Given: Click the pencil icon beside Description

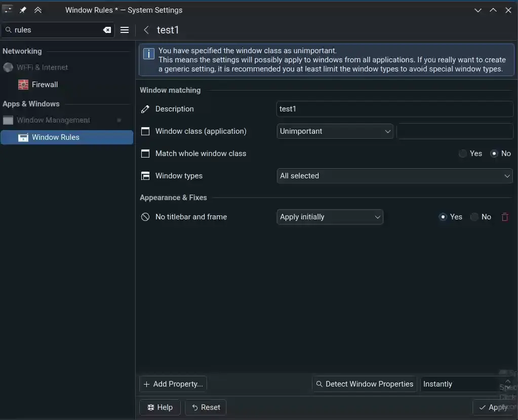Looking at the screenshot, I should [145, 109].
